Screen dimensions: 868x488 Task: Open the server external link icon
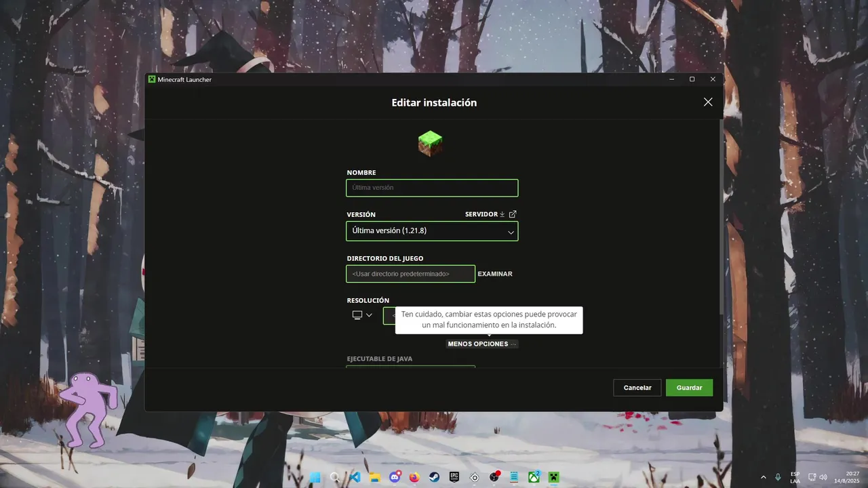513,214
